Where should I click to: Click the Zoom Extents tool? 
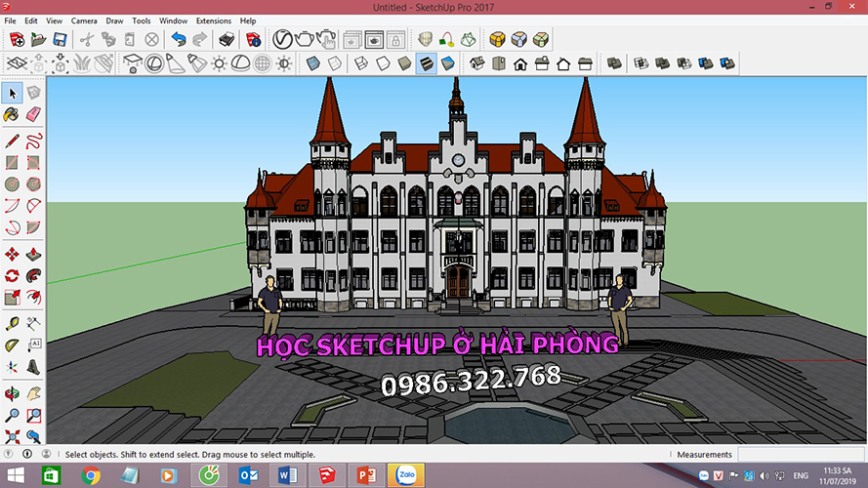[x=12, y=436]
